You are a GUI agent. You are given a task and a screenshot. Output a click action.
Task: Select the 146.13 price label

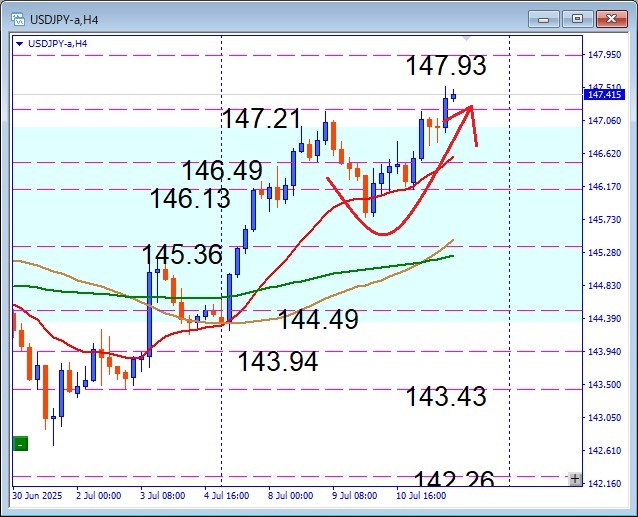(190, 199)
